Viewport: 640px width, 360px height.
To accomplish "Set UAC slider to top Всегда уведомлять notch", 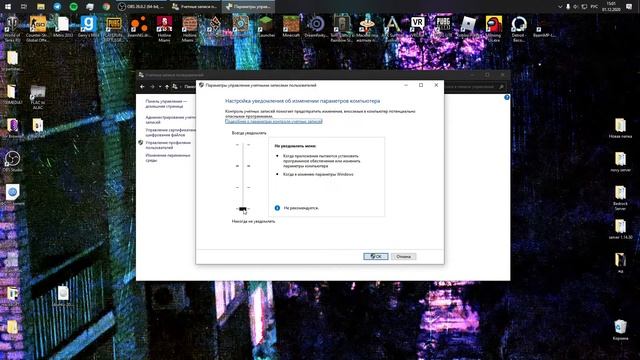I will (243, 144).
